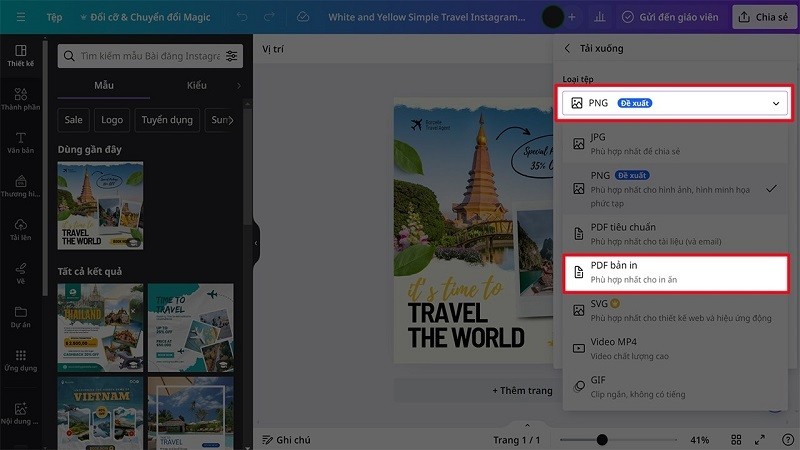Click the Vị trí position button
This screenshot has height=450, width=800.
[x=273, y=49]
